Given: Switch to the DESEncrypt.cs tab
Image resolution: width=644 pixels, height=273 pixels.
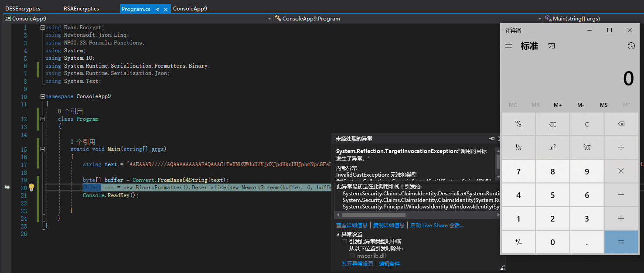Looking at the screenshot, I should [23, 9].
